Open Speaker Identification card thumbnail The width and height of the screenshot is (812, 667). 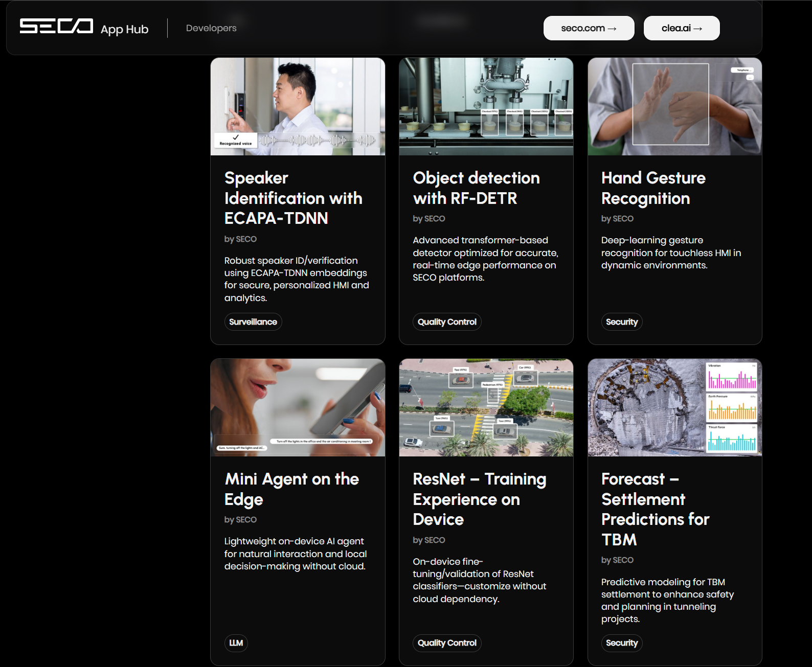click(298, 106)
